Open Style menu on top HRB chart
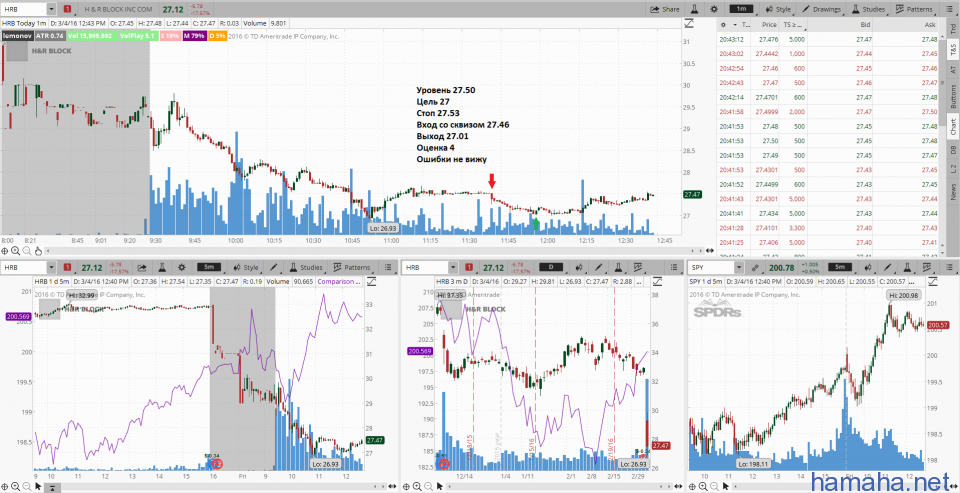This screenshot has height=493, width=960. (778, 9)
